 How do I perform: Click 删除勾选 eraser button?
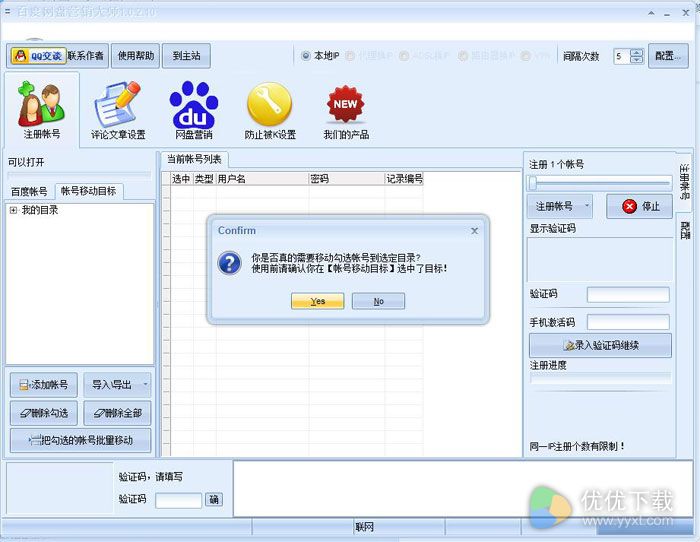coord(44,413)
